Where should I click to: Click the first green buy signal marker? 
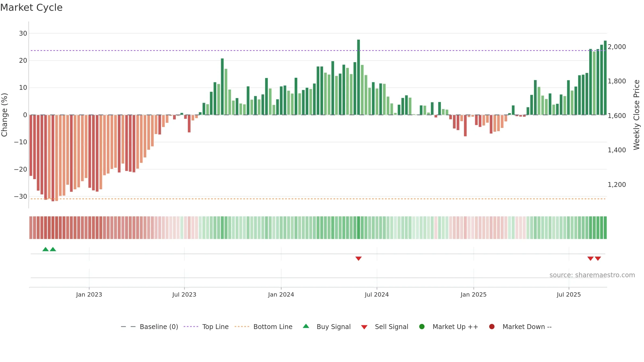click(x=46, y=249)
